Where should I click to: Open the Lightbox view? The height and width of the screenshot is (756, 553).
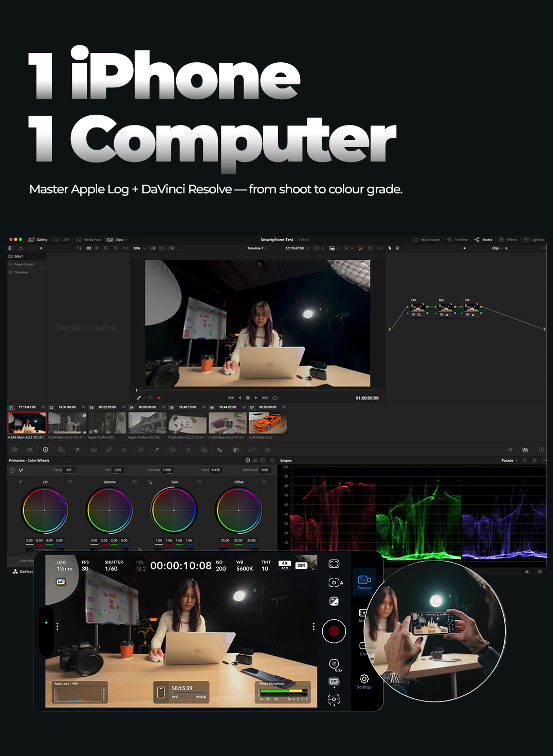tap(534, 240)
